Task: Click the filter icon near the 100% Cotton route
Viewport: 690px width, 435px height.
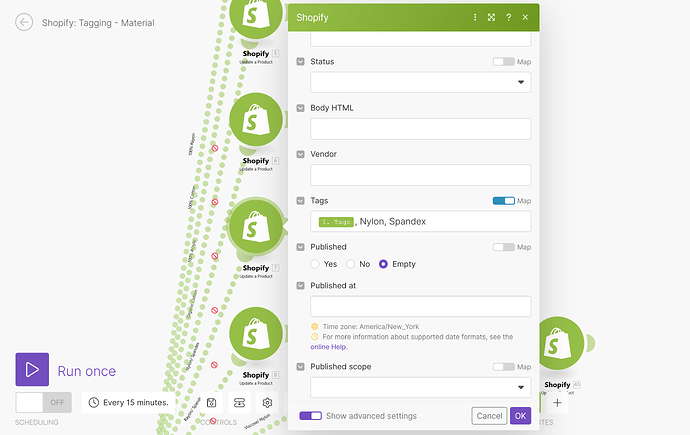Action: [x=215, y=202]
